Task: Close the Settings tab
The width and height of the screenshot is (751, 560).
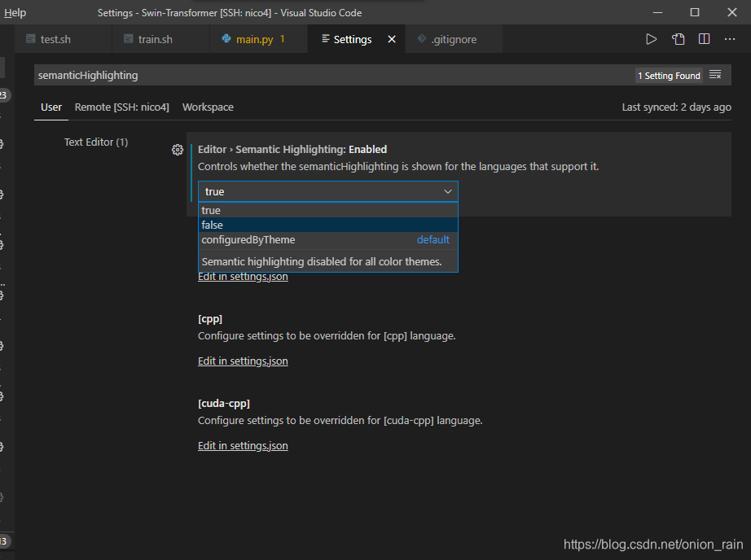Action: tap(390, 37)
